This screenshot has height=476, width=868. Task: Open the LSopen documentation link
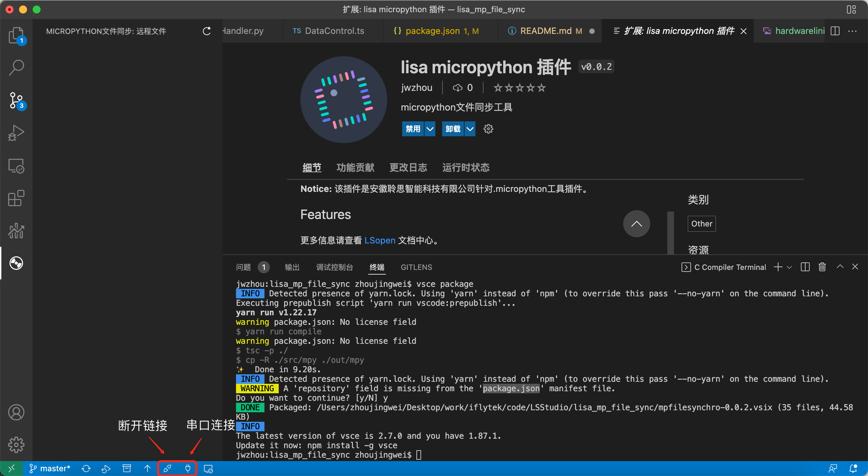tap(380, 240)
